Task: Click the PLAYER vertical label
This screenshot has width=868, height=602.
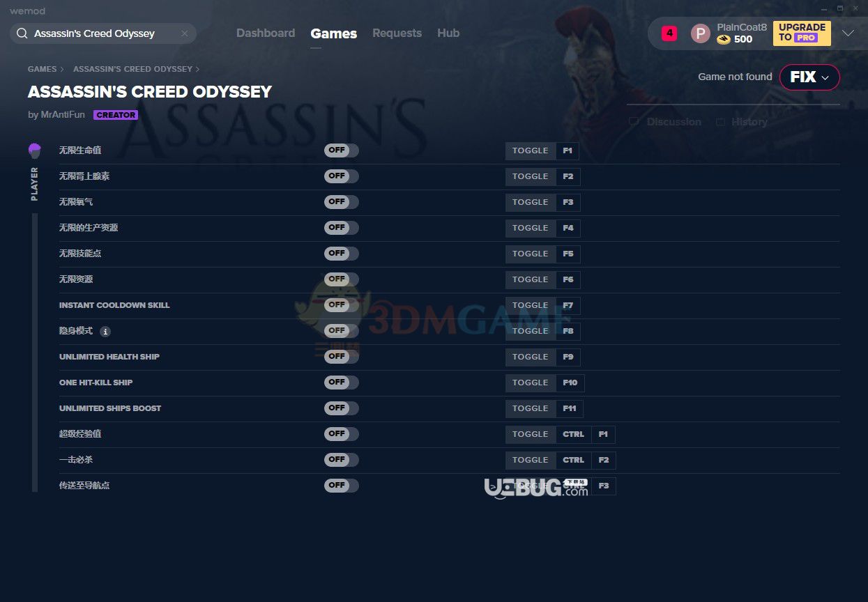Action: coord(34,184)
